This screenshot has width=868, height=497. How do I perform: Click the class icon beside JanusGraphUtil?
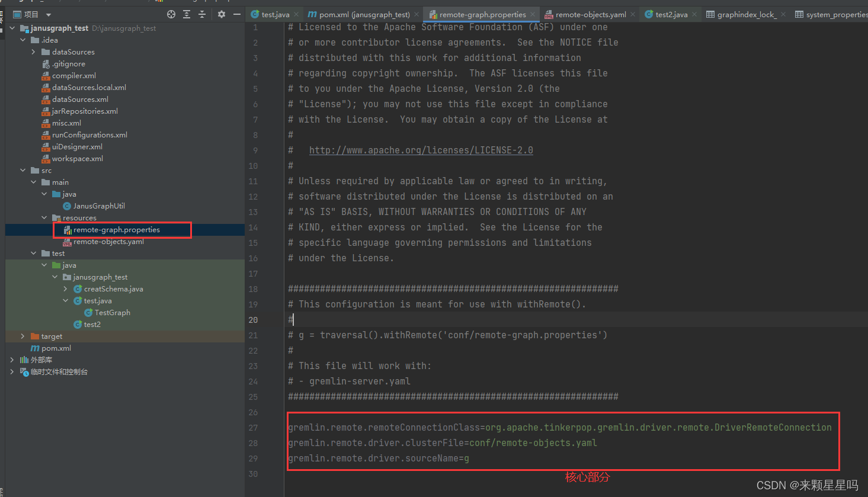click(x=67, y=206)
